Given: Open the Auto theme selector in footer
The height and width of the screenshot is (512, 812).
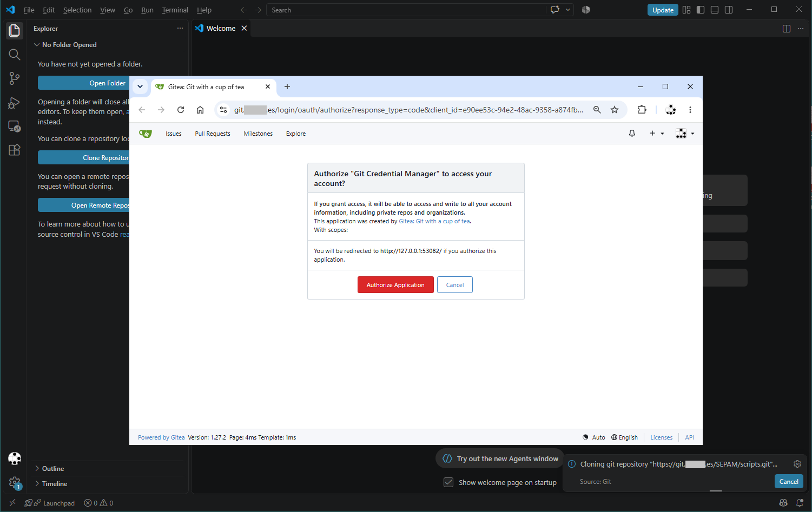Looking at the screenshot, I should [594, 437].
